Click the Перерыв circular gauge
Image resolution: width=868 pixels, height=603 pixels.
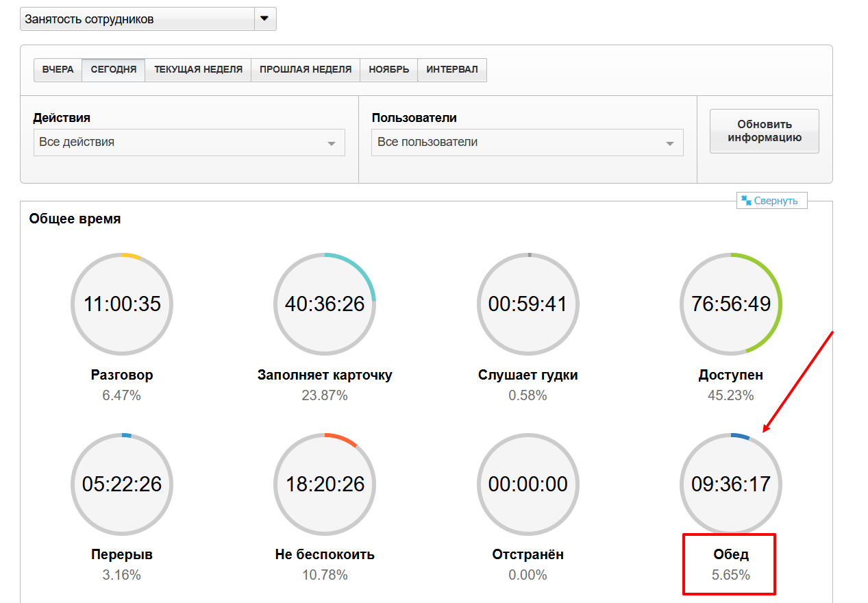tap(122, 484)
